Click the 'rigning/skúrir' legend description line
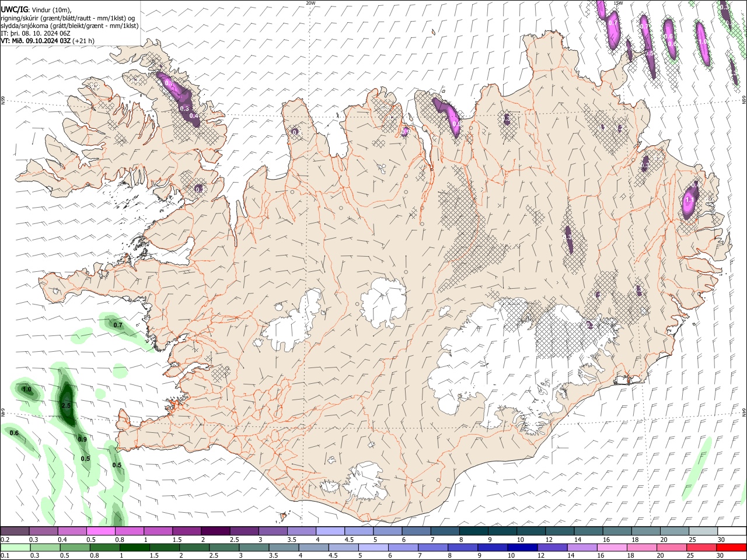 [x=68, y=18]
